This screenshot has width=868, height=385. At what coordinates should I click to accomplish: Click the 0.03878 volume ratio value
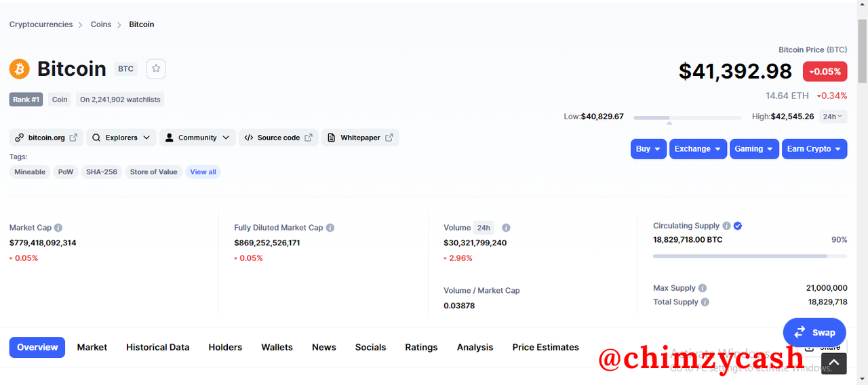point(459,306)
